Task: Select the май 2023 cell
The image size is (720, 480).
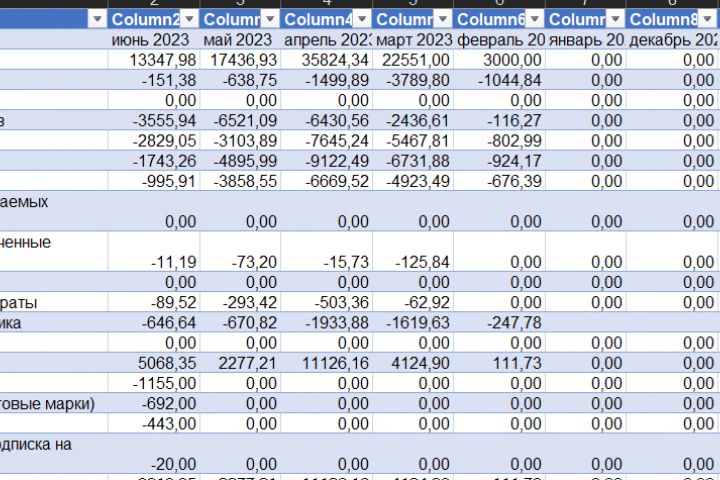Action: pos(240,40)
